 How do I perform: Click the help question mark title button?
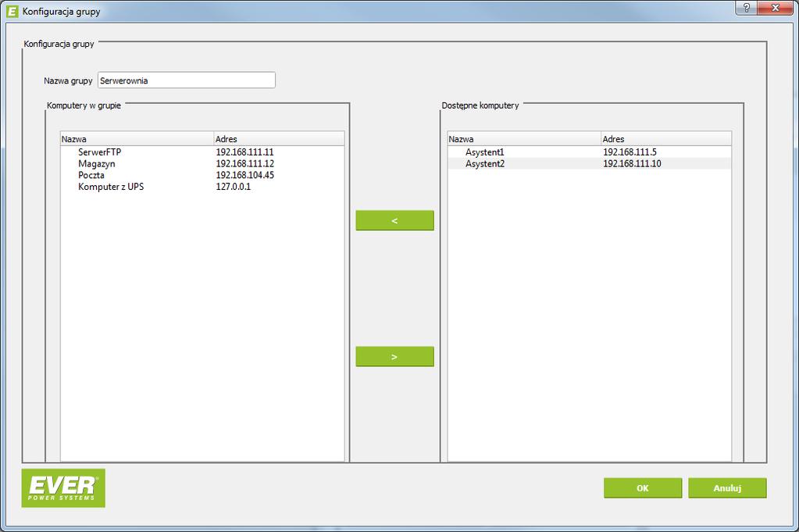(747, 8)
